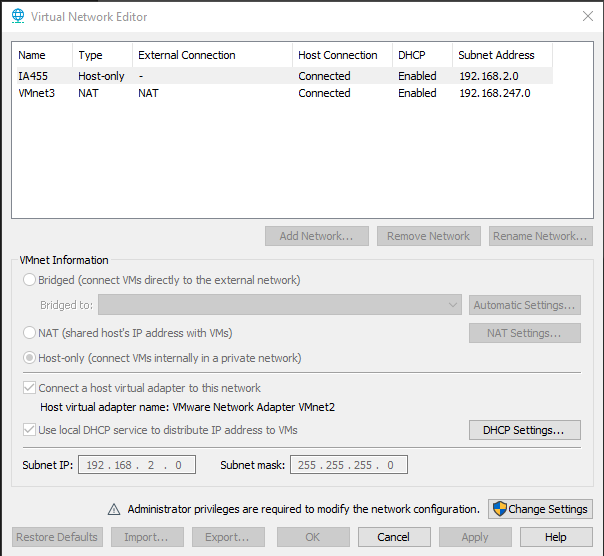Open Automatic Settings

525,305
